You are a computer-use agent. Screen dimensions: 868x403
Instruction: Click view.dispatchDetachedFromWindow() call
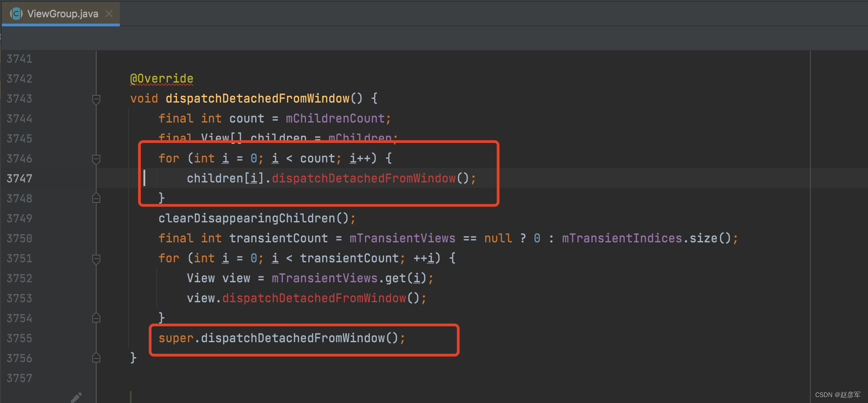[x=303, y=299]
